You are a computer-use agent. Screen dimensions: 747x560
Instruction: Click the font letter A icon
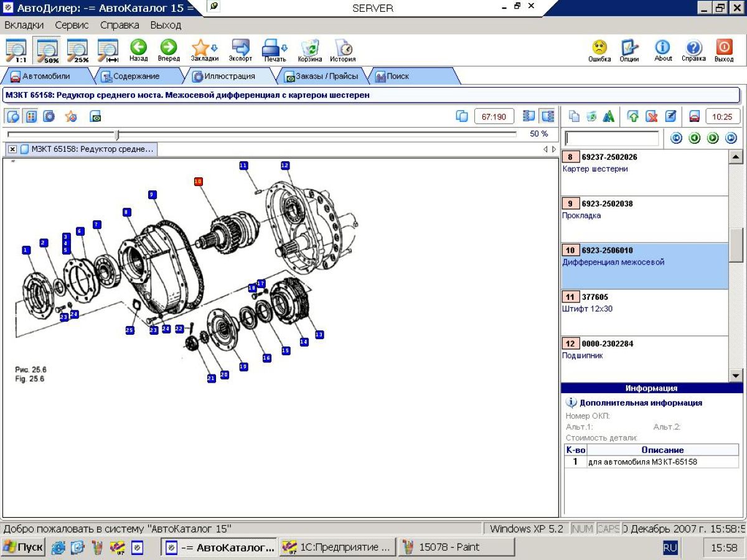[609, 116]
